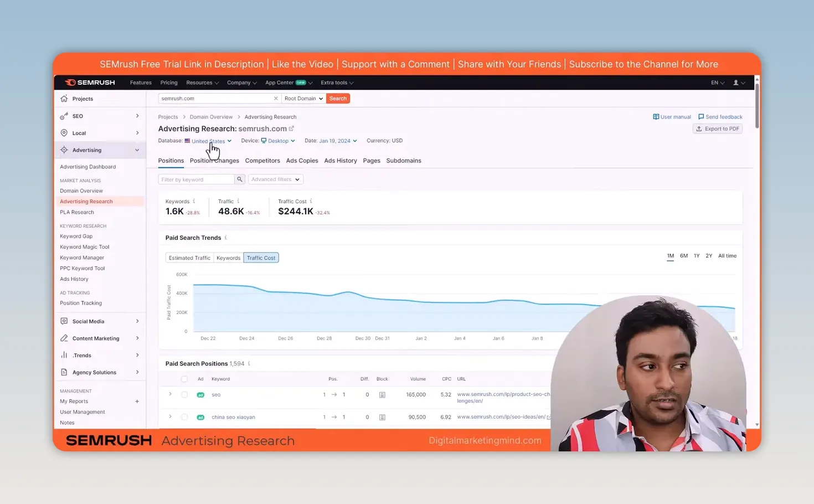Click the block icon in seo row
This screenshot has height=504, width=814.
tap(382, 395)
